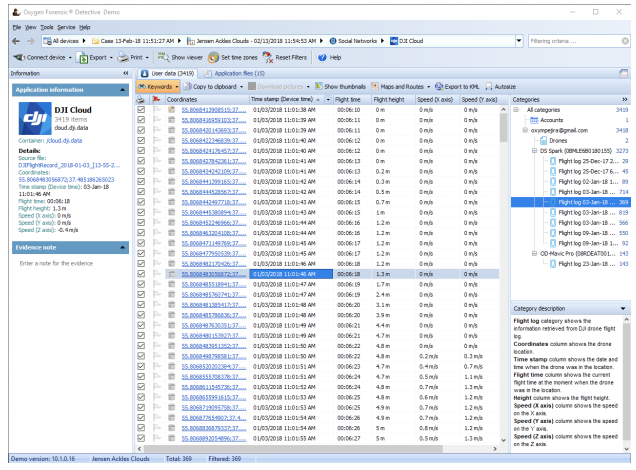Open Help from toolbar
Image resolution: width=636 pixels, height=470 pixels.
[329, 58]
